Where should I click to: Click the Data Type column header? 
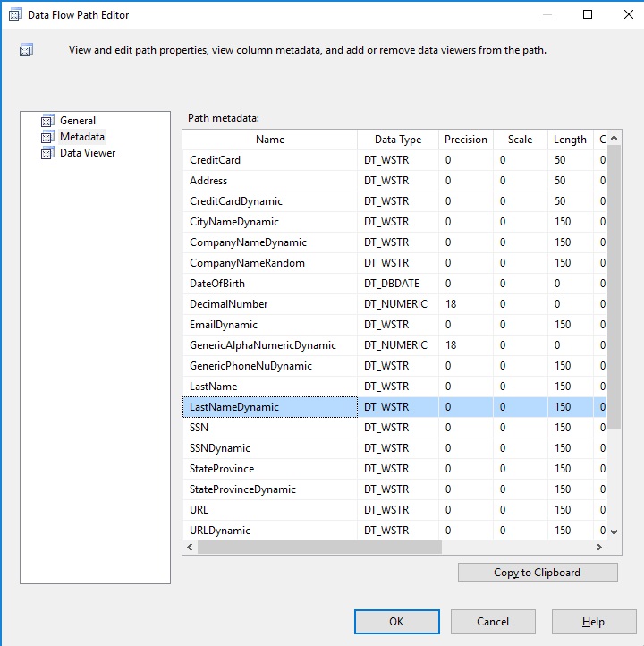tap(398, 140)
